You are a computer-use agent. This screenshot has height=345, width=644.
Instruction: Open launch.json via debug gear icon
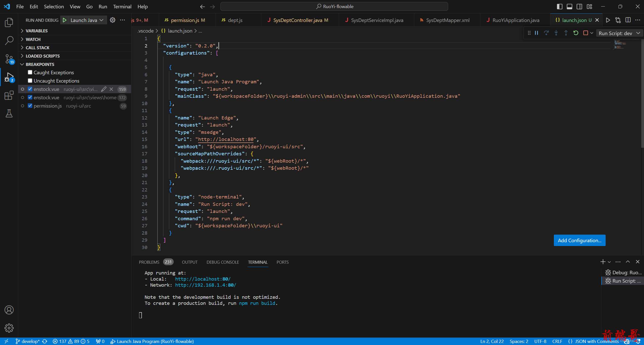[x=113, y=20]
